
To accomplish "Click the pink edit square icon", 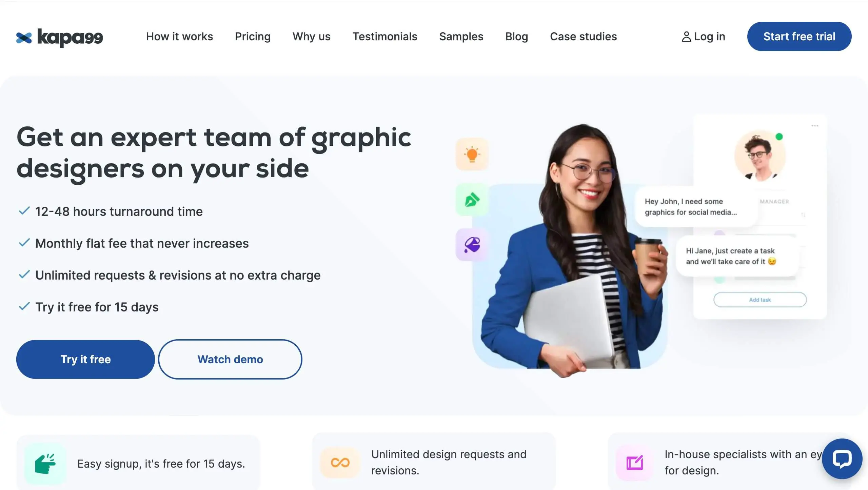I will 634,463.
